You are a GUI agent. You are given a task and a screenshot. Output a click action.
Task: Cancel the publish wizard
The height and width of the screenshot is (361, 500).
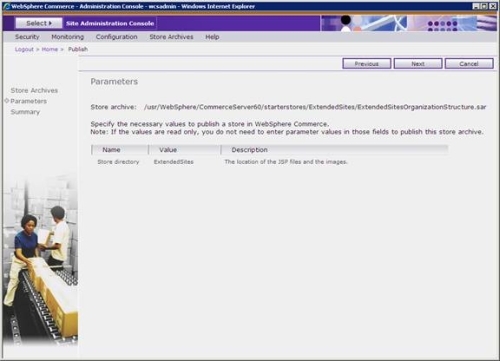pyautogui.click(x=469, y=64)
